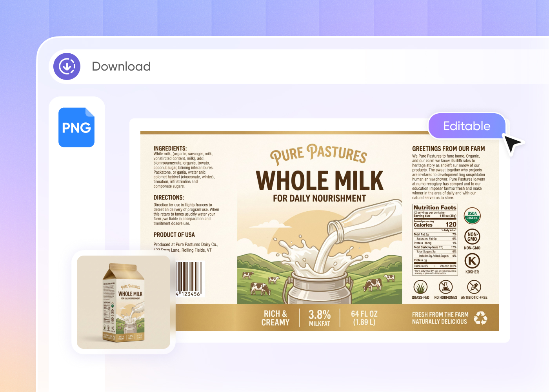Click the Non-GMO circular badge
The height and width of the screenshot is (392, 549).
[x=472, y=237]
